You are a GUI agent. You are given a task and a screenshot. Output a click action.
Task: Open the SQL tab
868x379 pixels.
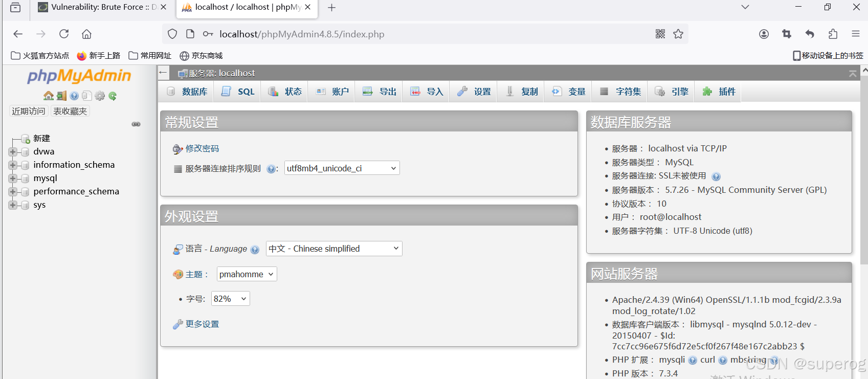pos(238,92)
